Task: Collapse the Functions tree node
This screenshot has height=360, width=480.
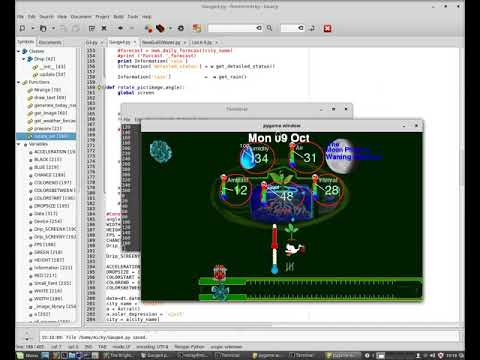Action: [19, 82]
